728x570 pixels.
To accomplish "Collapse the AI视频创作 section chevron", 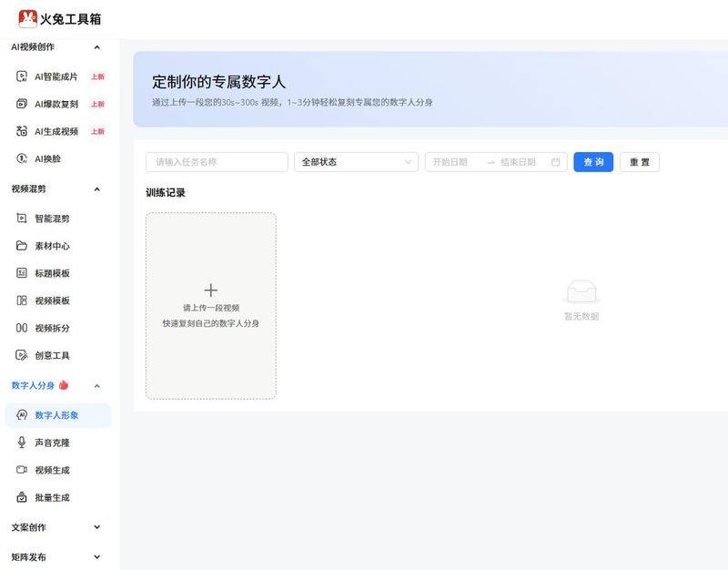I will [x=97, y=47].
